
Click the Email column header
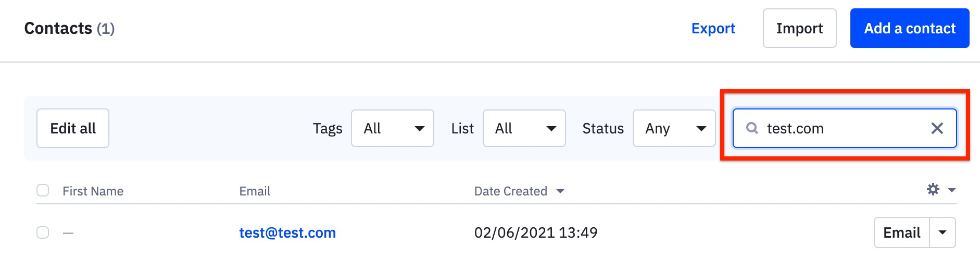[255, 191]
